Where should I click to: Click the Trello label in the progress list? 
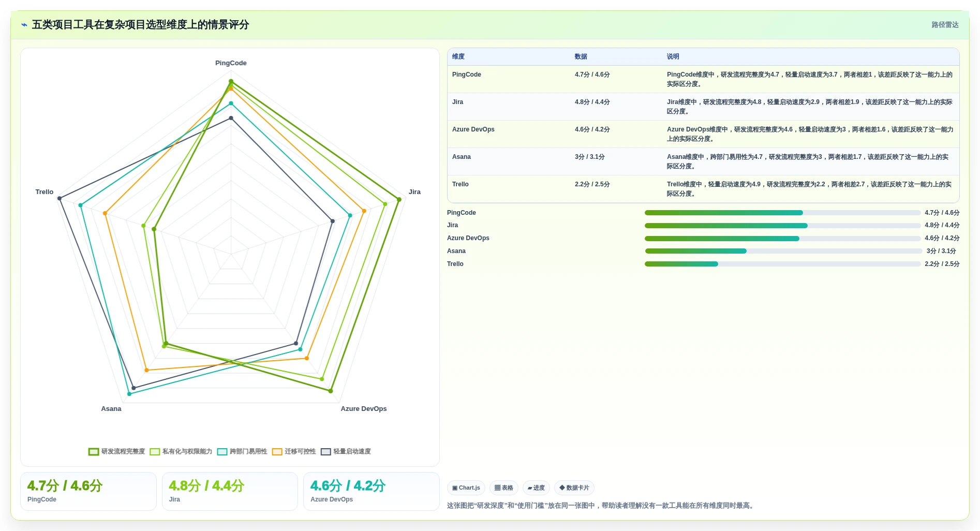point(455,264)
